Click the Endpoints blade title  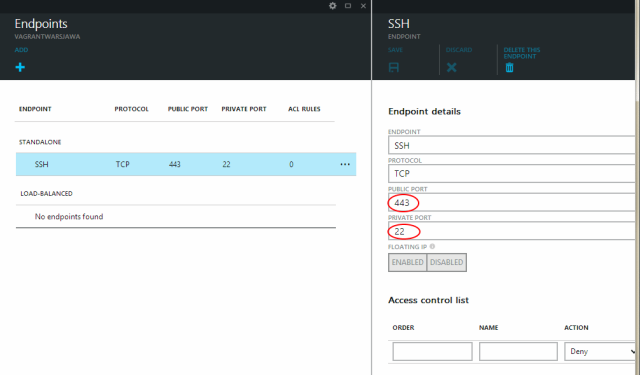[41, 24]
